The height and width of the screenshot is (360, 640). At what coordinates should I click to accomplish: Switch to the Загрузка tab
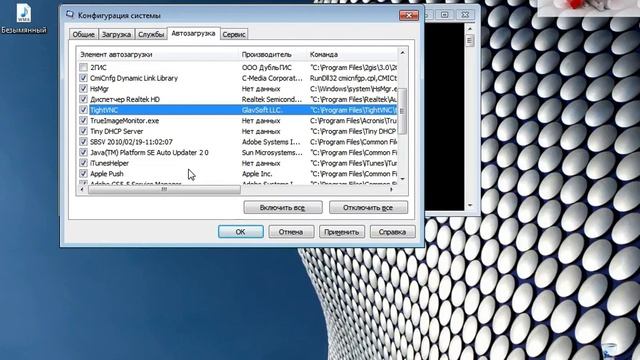tap(116, 34)
